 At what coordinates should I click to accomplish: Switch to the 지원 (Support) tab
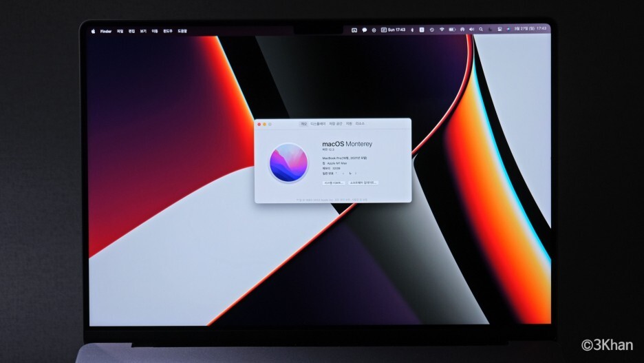(349, 124)
